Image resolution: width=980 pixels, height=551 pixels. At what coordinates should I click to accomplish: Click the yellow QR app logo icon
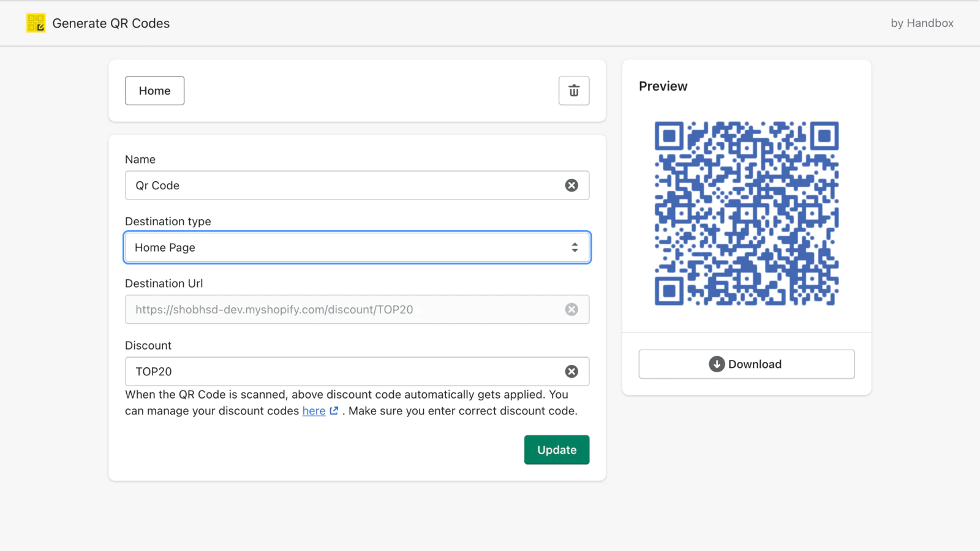36,23
